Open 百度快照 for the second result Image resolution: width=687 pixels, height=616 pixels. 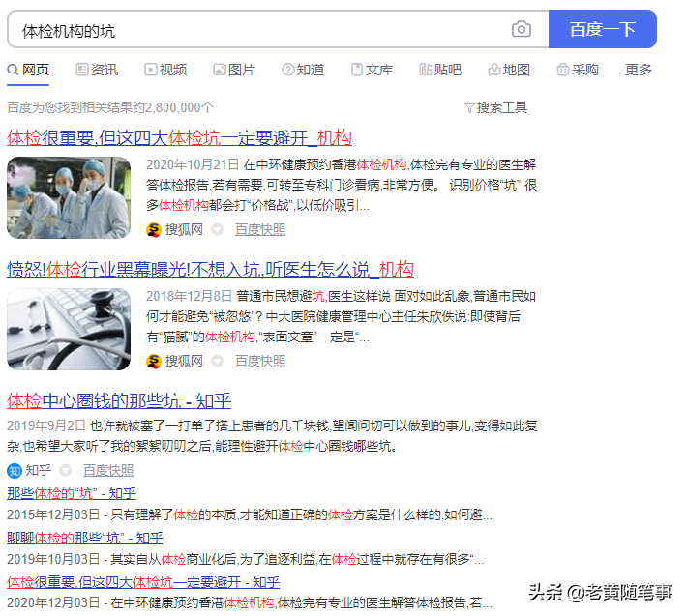coord(260,361)
